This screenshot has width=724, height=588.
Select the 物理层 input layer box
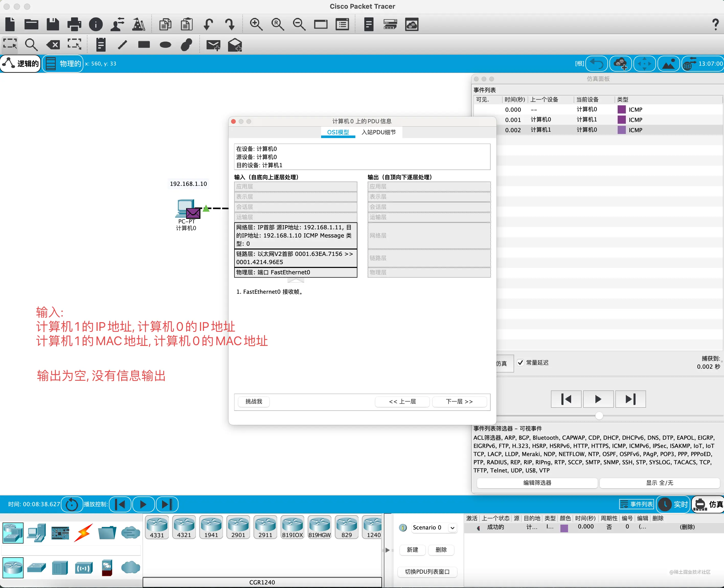[296, 272]
